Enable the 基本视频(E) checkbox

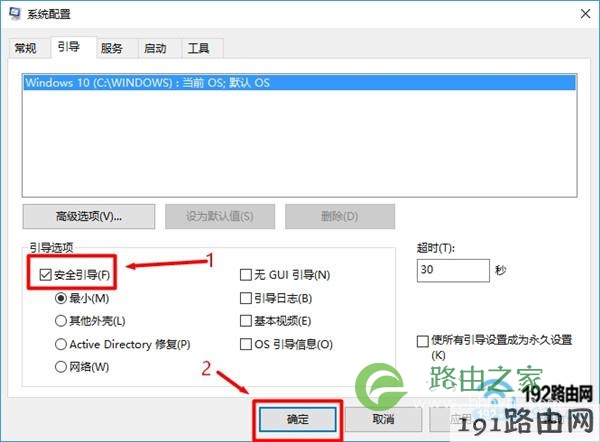(x=246, y=321)
